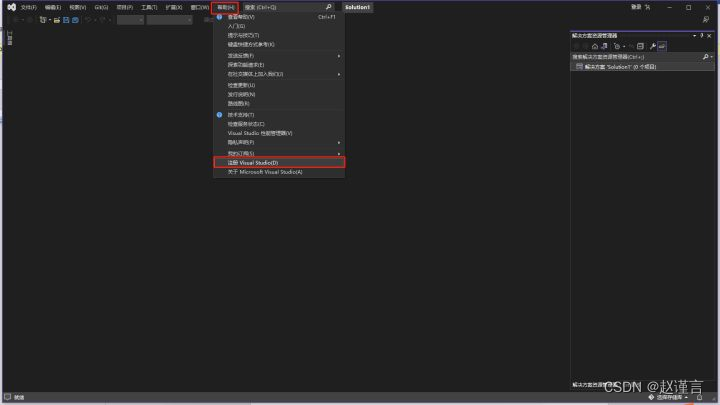720x405 pixels.
Task: Click the undo toolbar icon
Action: point(89,20)
